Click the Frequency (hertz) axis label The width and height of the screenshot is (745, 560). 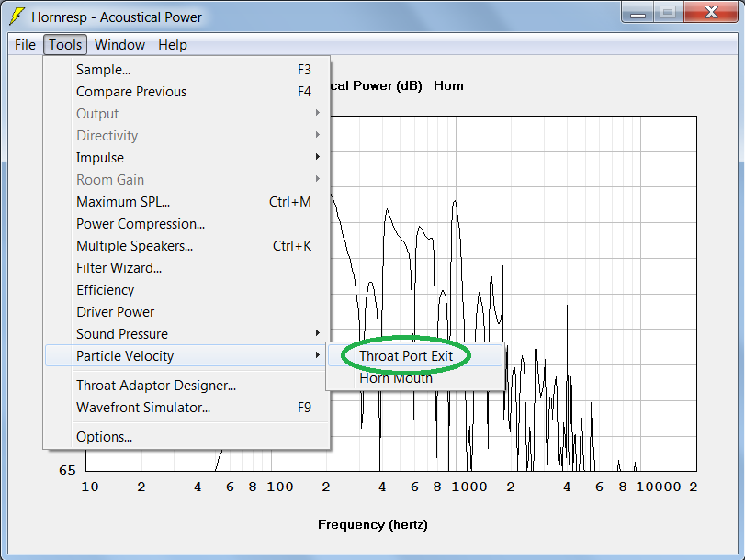(x=373, y=524)
